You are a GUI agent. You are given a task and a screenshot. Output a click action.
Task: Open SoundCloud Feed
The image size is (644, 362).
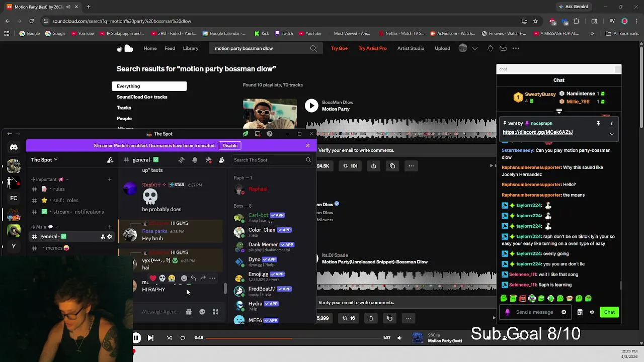pyautogui.click(x=170, y=48)
